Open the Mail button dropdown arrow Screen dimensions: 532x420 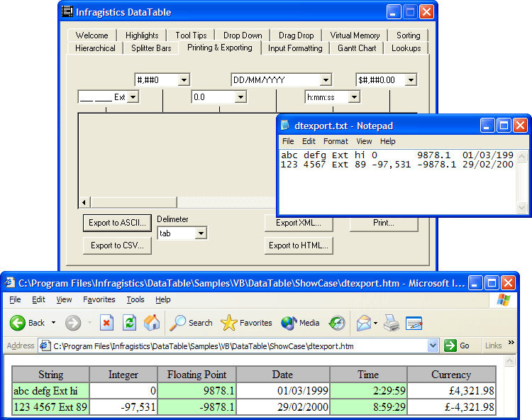pos(375,323)
